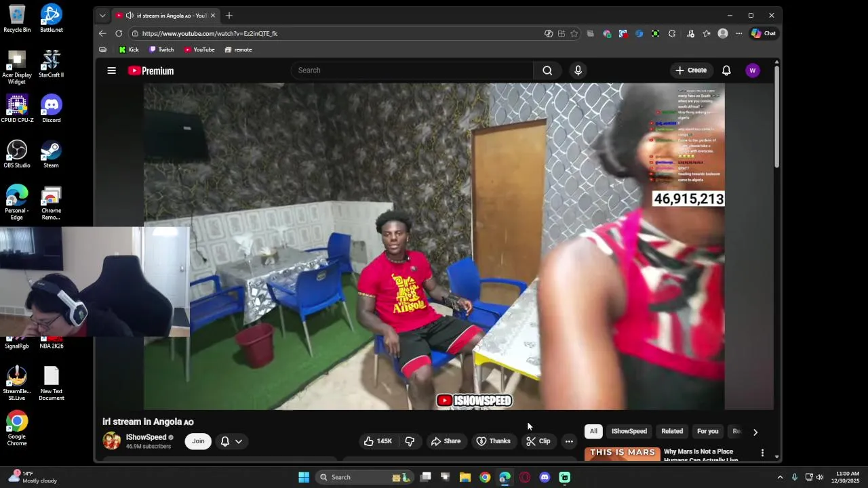Screen dimensions: 868x488
Task: Select the IShowSpeed filter chip
Action: coord(629,431)
